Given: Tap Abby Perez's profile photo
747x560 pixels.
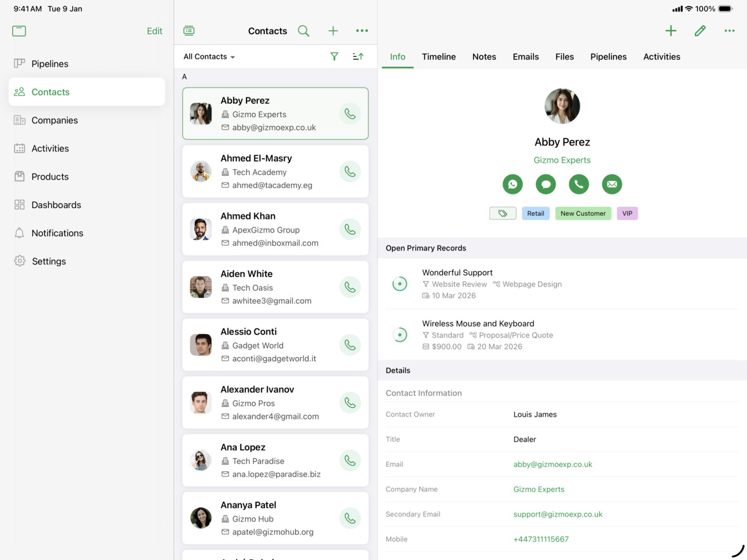Looking at the screenshot, I should (562, 106).
